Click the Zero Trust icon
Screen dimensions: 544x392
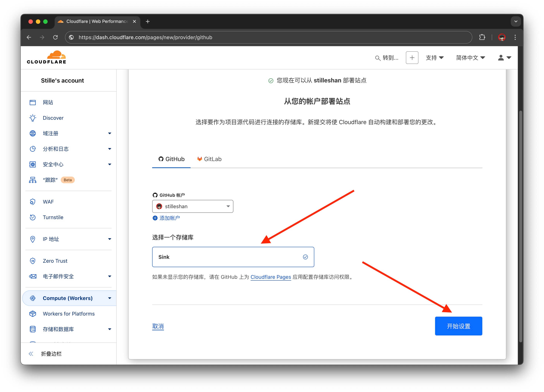[33, 261]
